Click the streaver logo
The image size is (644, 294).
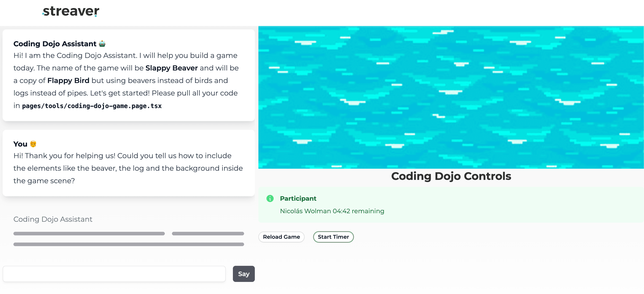coord(71,11)
